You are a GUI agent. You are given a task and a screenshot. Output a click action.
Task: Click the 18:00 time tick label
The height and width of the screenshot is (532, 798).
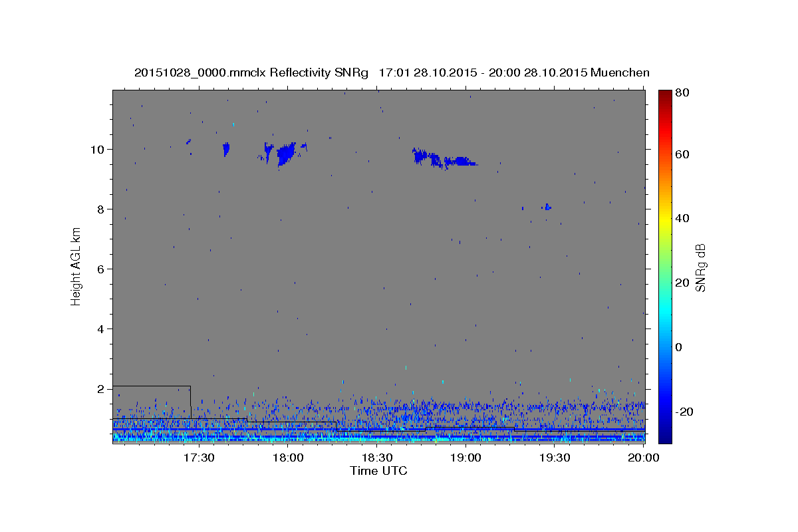point(288,458)
